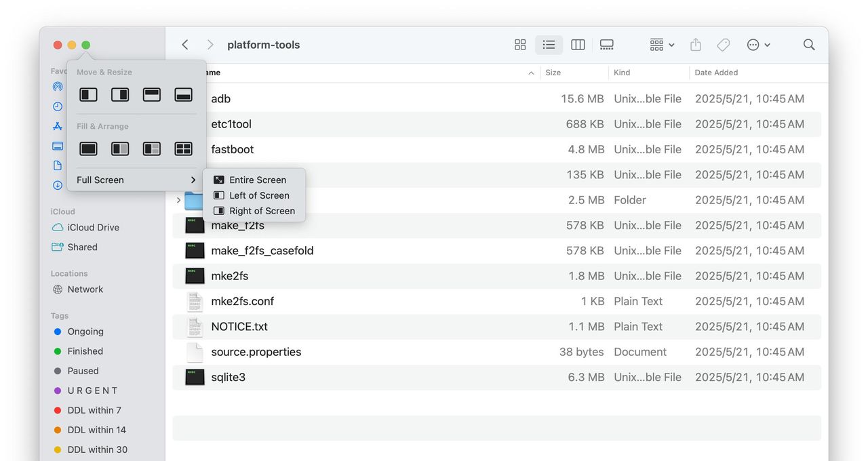This screenshot has width=868, height=461.
Task: Tile window to bottom half in Move & Resize
Action: click(x=183, y=95)
